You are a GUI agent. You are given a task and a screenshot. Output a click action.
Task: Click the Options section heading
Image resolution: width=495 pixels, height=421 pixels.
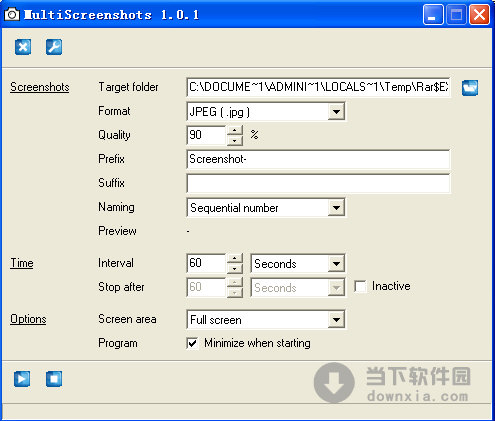(28, 319)
